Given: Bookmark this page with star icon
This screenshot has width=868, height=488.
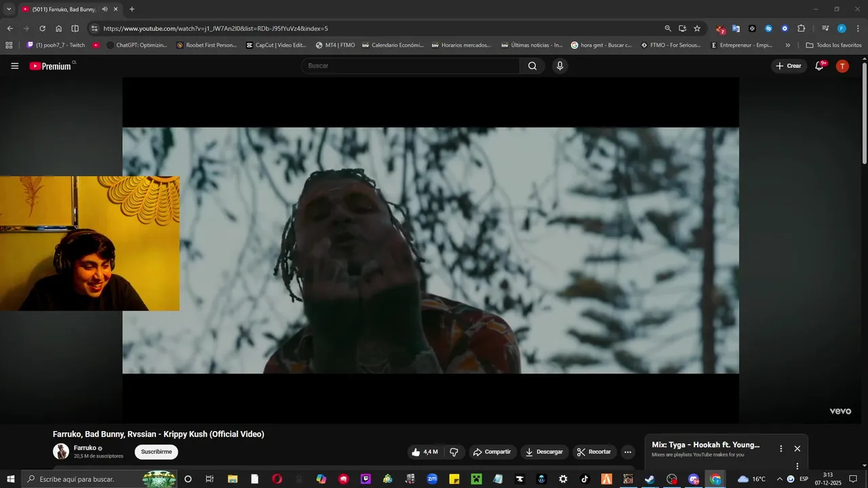Looking at the screenshot, I should point(697,28).
